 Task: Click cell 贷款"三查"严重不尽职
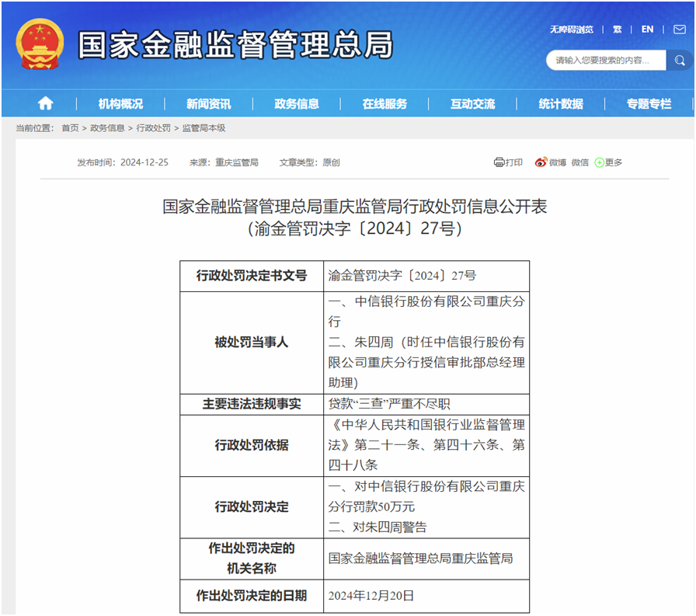coord(389,404)
